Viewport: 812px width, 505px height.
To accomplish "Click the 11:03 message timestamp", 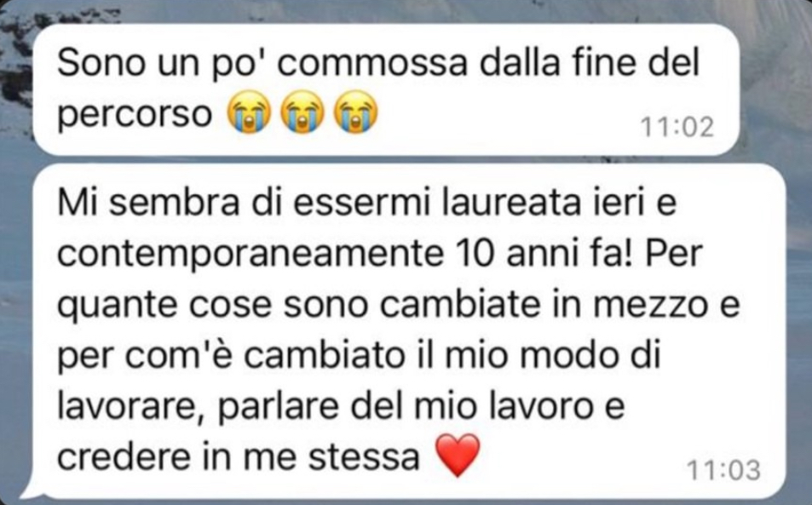I will pyautogui.click(x=723, y=470).
